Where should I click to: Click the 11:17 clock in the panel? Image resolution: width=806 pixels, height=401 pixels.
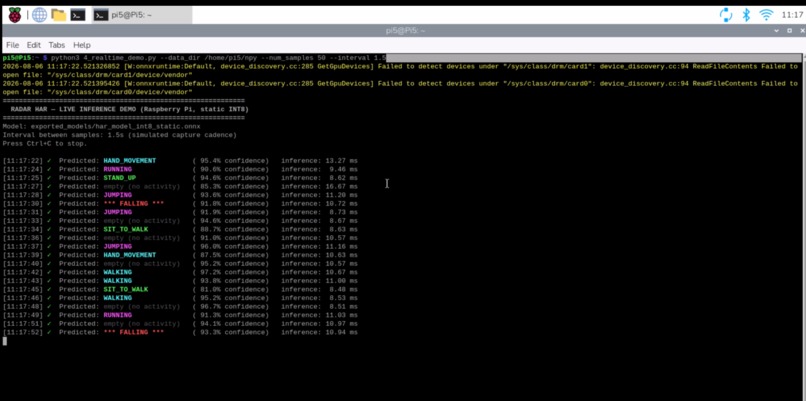tap(792, 15)
